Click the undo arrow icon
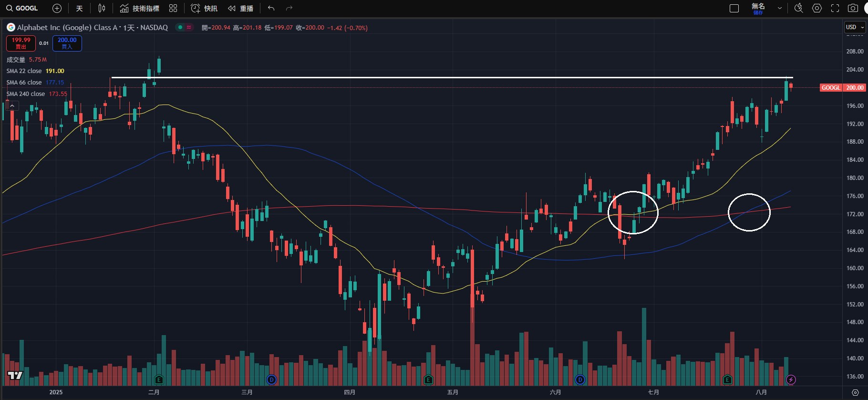Image resolution: width=868 pixels, height=400 pixels. point(271,8)
